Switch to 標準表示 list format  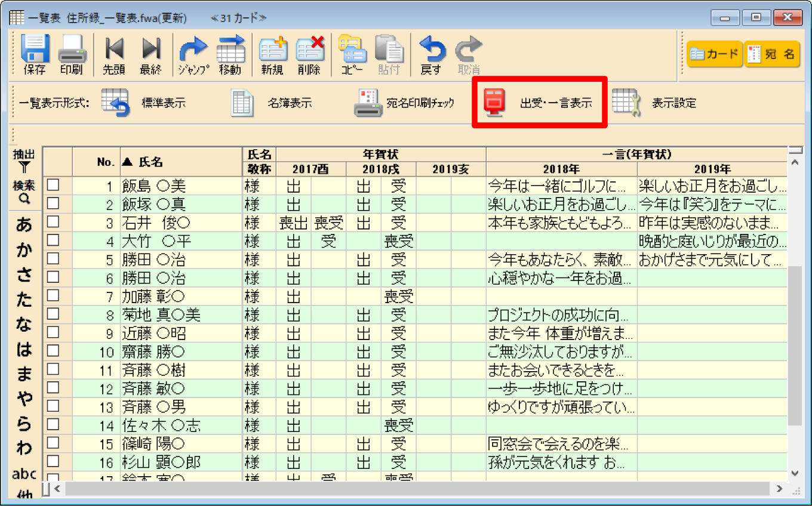tap(143, 103)
